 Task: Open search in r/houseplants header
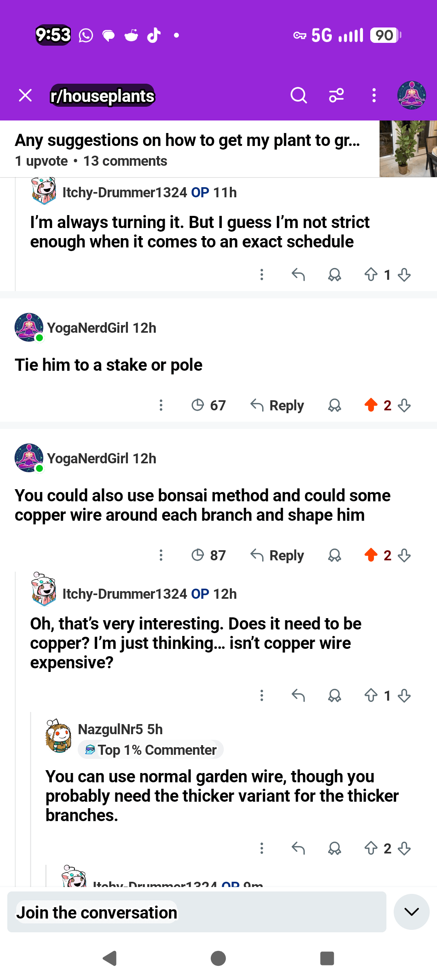point(299,96)
